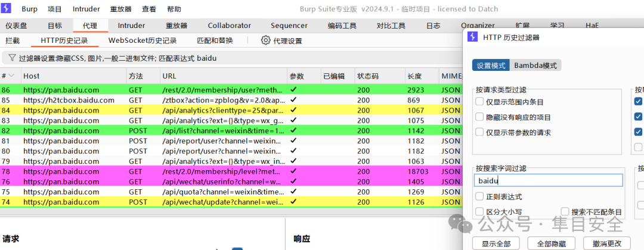The height and width of the screenshot is (250, 644).
Task: Click the /api/list?channel=weixin URL cell
Action: (222, 130)
